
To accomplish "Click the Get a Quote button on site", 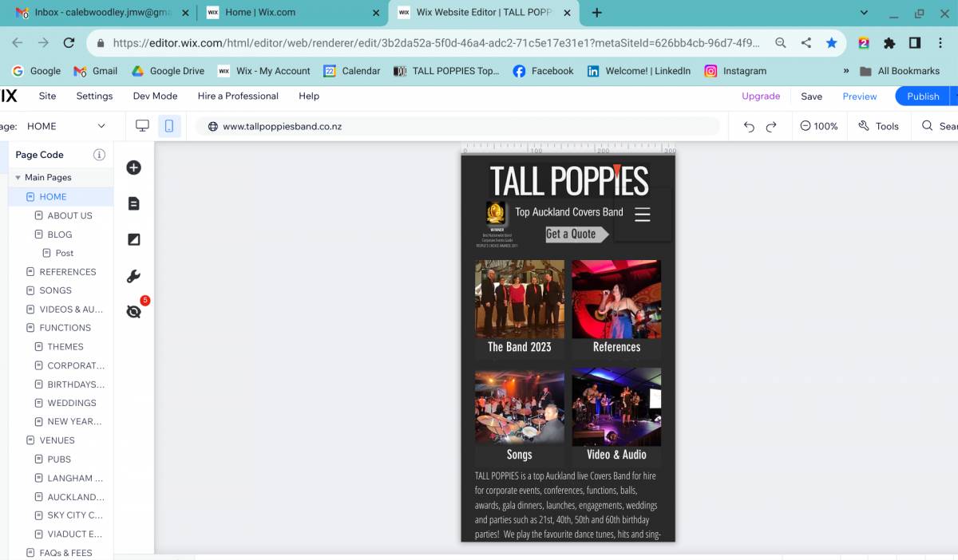I will click(576, 234).
